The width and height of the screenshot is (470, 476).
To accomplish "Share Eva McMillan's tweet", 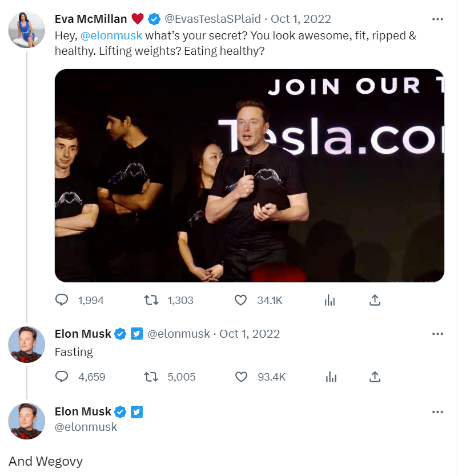I will click(375, 300).
